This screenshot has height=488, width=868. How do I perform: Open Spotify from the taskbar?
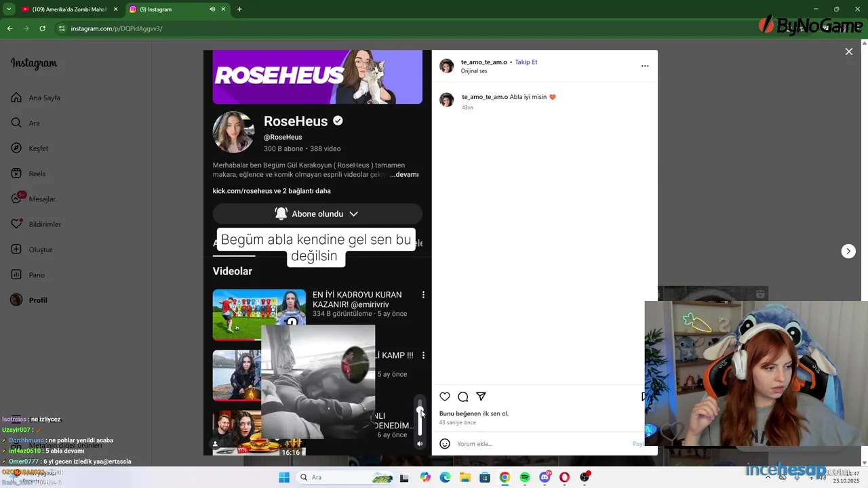(525, 477)
